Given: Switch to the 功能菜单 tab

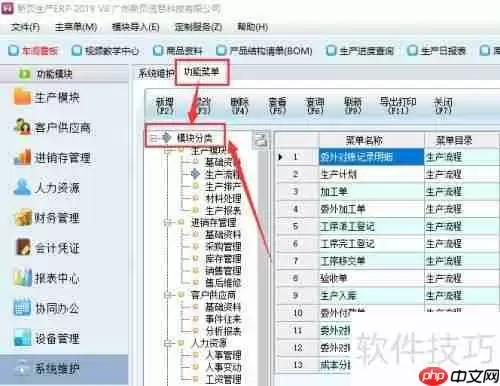Looking at the screenshot, I should pos(202,71).
